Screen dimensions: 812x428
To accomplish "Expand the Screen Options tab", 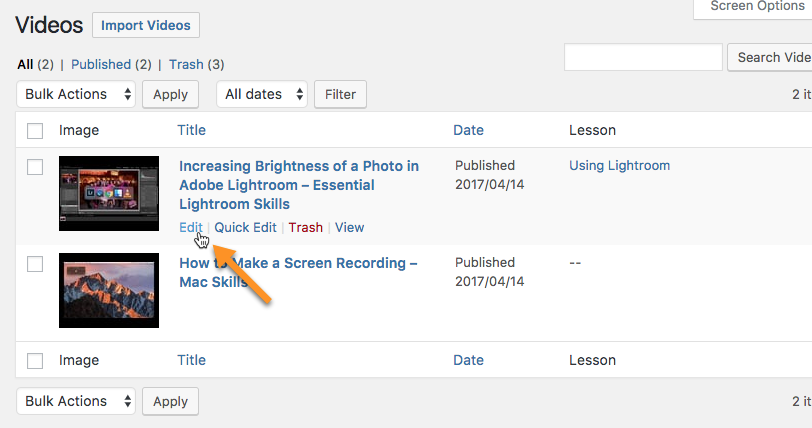I will [753, 7].
